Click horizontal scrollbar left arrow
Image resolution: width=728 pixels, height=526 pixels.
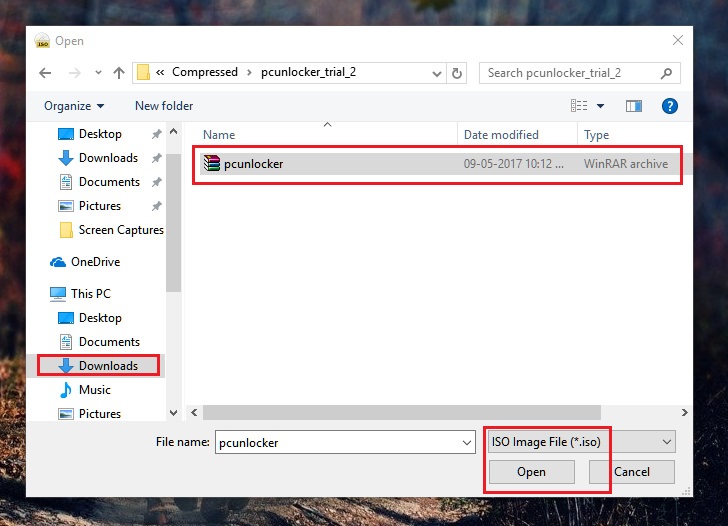(x=194, y=412)
